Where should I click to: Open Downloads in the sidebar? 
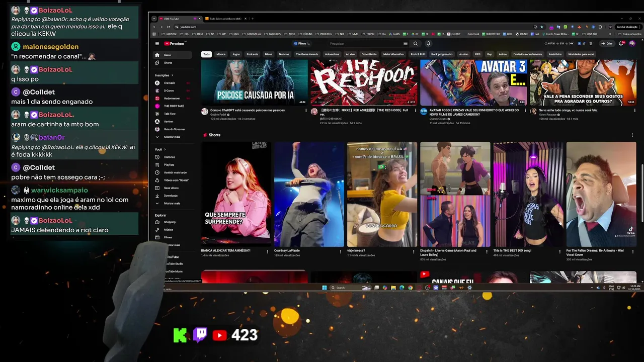tap(171, 196)
